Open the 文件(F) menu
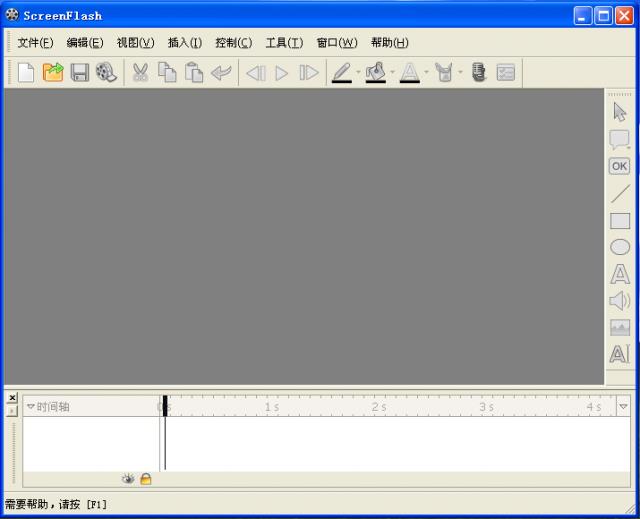Image resolution: width=640 pixels, height=519 pixels. (35, 43)
